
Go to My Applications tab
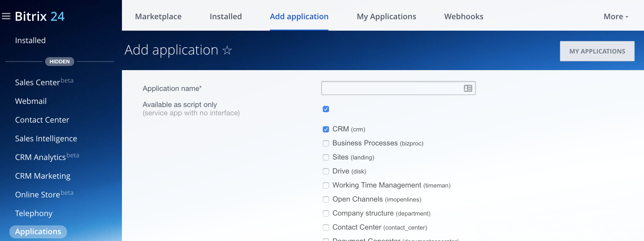pyautogui.click(x=386, y=17)
